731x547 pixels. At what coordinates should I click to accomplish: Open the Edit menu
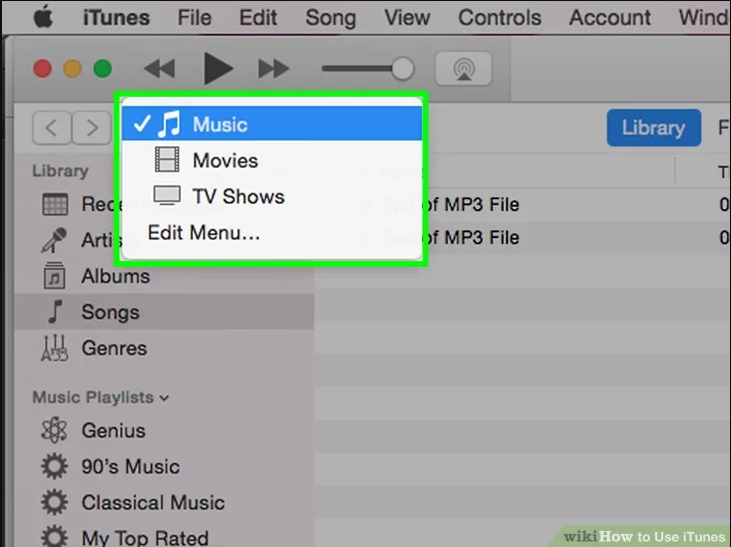(258, 18)
